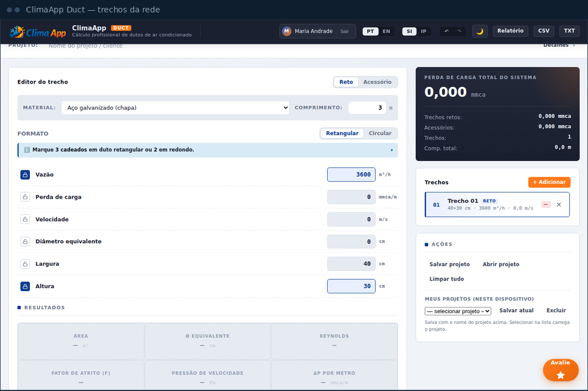Open the selecionar projeto dropdown

458,311
